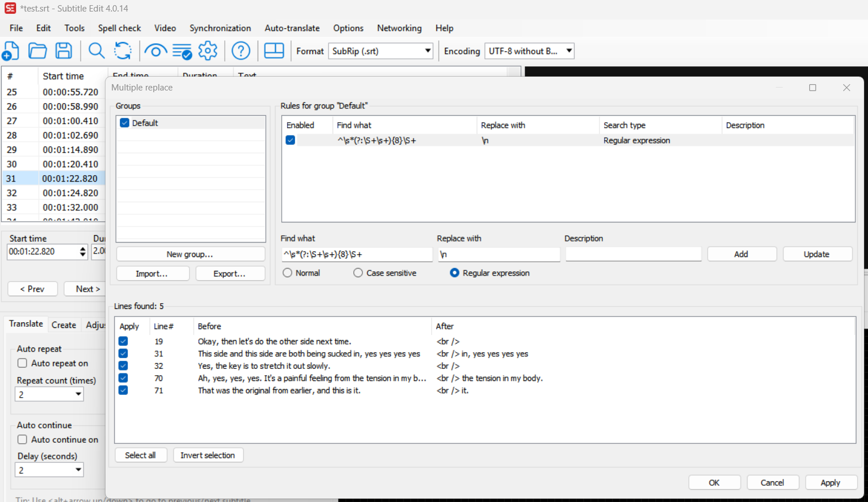Focus the Replace with text field
The width and height of the screenshot is (868, 502).
(x=499, y=254)
